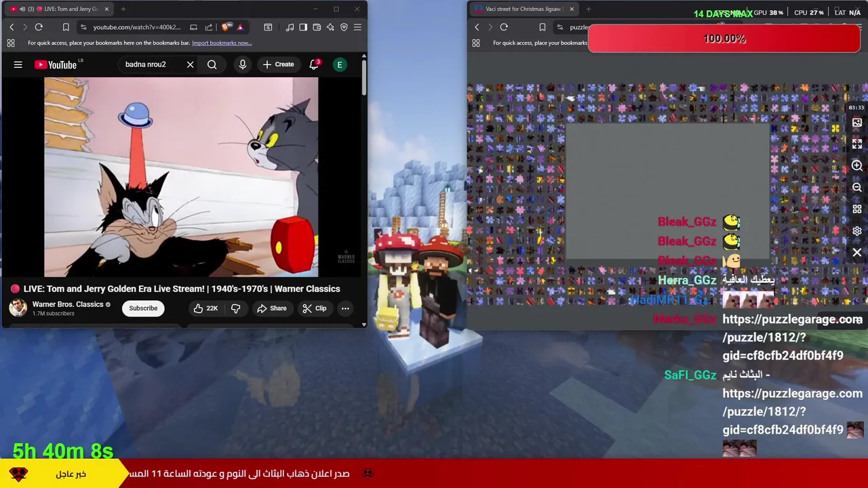Like the Tom and Jerry live stream

tap(205, 308)
